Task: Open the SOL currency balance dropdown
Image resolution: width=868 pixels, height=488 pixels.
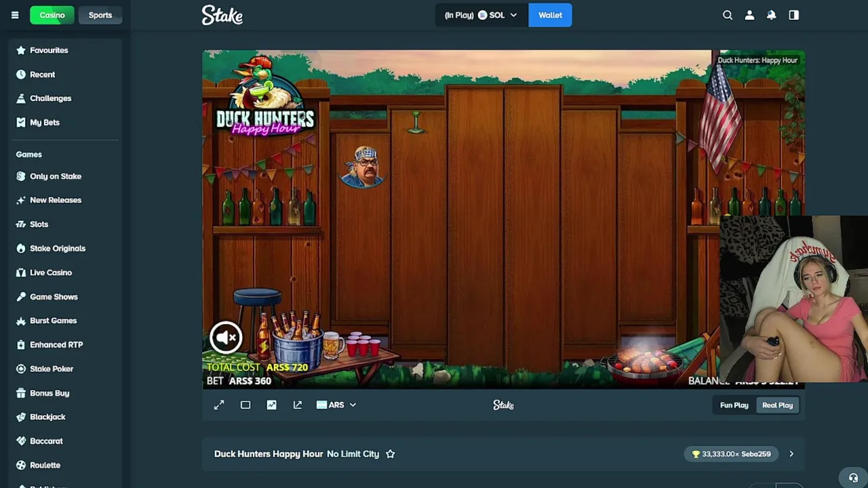Action: pos(480,15)
